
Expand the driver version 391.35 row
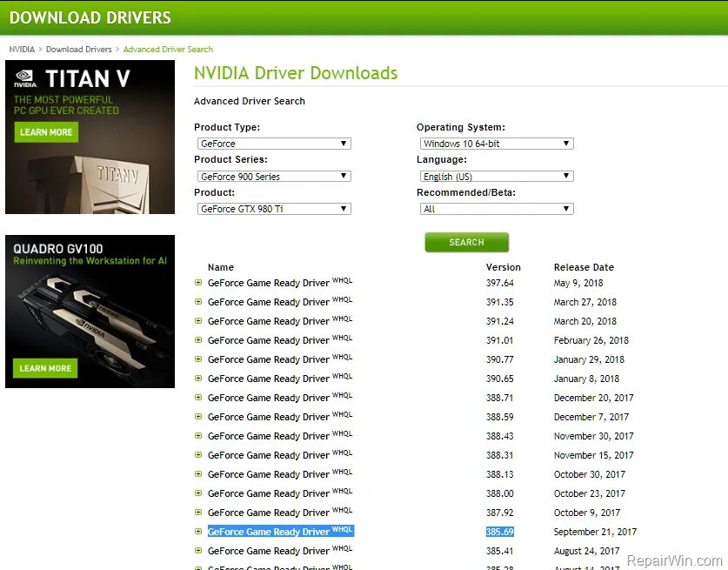[198, 301]
